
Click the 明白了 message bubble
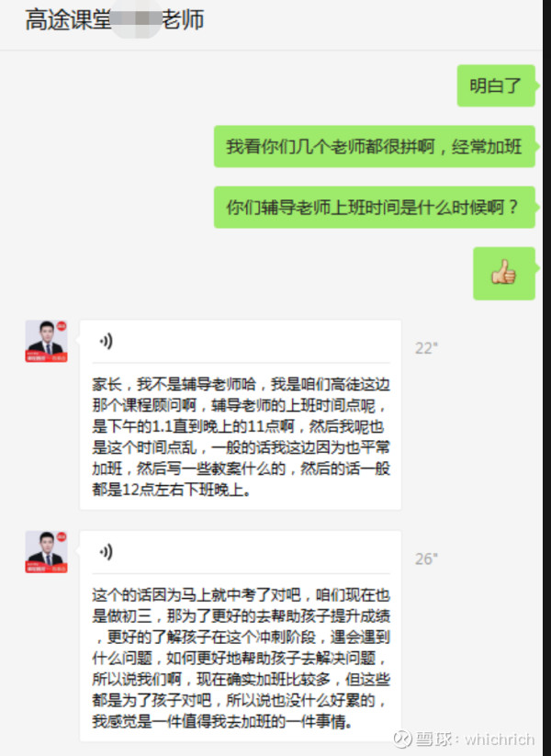[x=496, y=85]
